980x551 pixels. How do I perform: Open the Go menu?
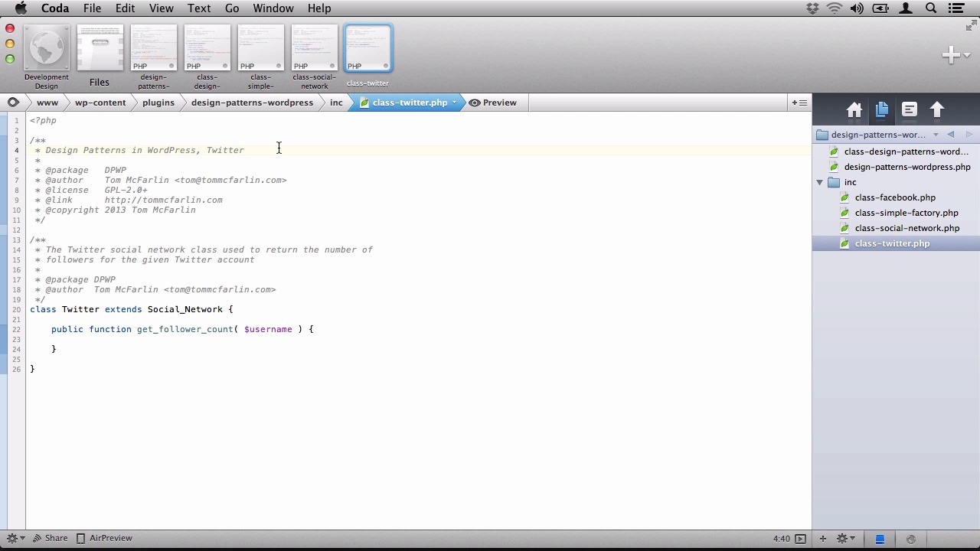232,8
